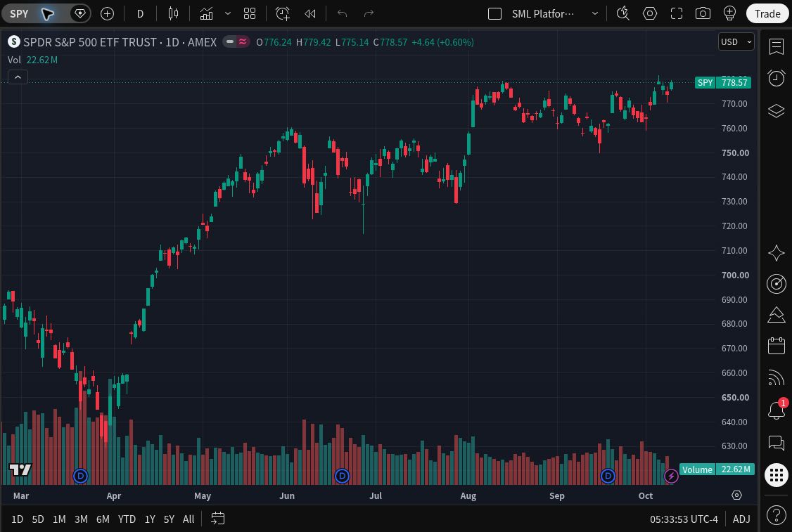Open the diamond favorites icon

click(x=79, y=13)
